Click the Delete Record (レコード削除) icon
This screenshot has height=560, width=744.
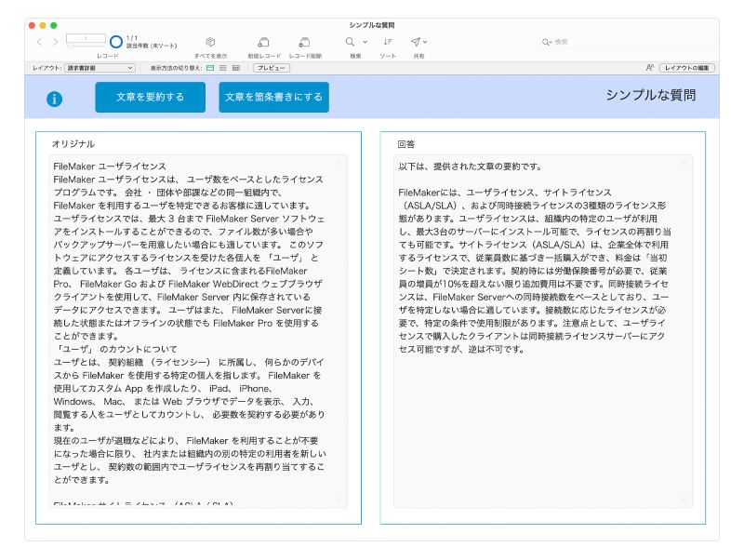[304, 42]
